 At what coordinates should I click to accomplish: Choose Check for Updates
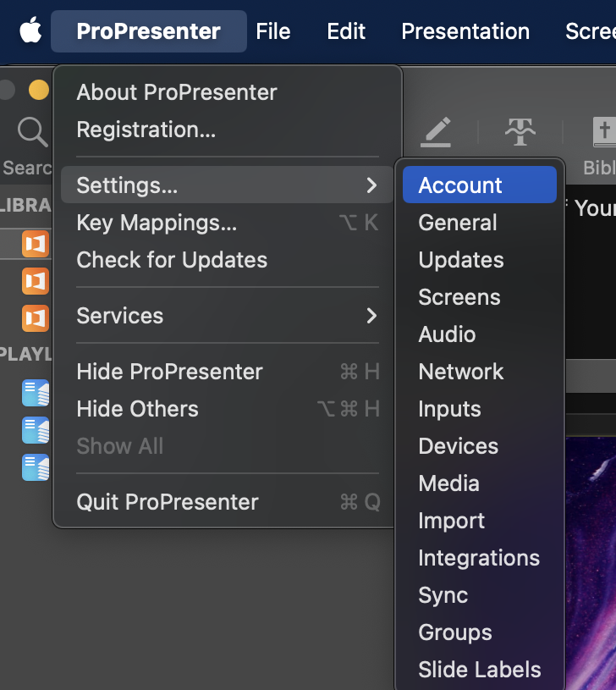coord(228,260)
